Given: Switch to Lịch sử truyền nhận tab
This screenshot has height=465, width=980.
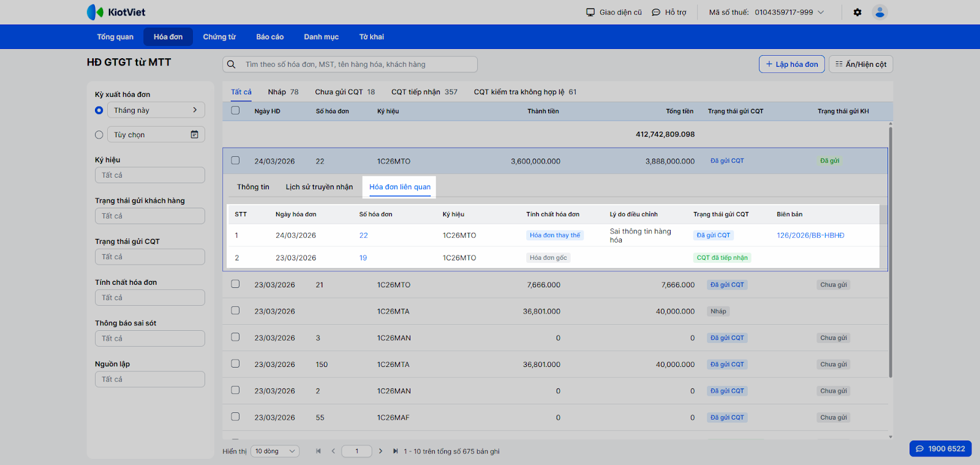Looking at the screenshot, I should (319, 187).
